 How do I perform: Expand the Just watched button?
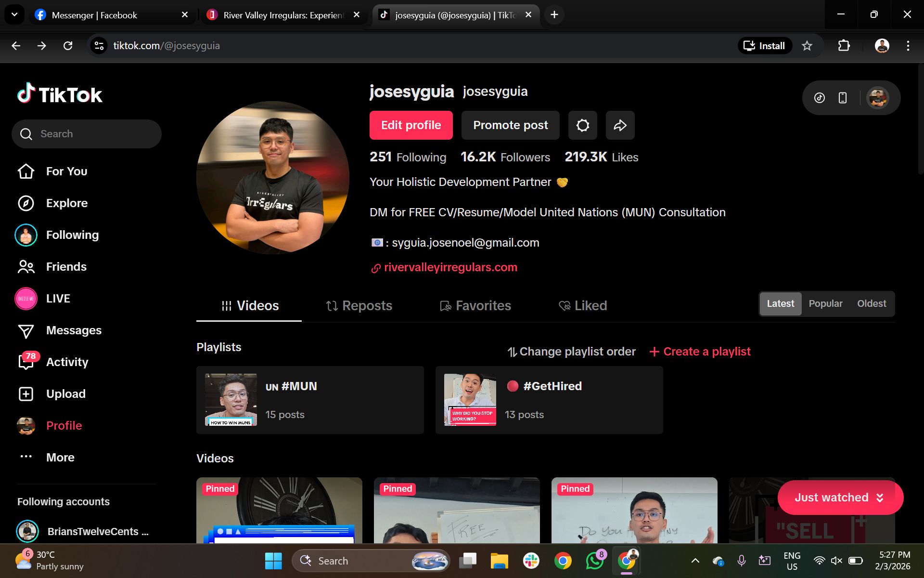click(x=840, y=498)
